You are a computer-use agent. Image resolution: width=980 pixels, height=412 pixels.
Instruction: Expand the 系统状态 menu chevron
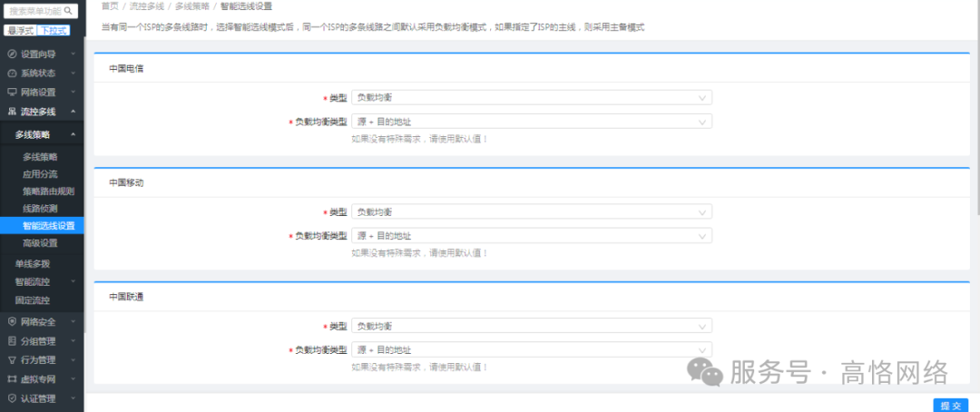(73, 74)
